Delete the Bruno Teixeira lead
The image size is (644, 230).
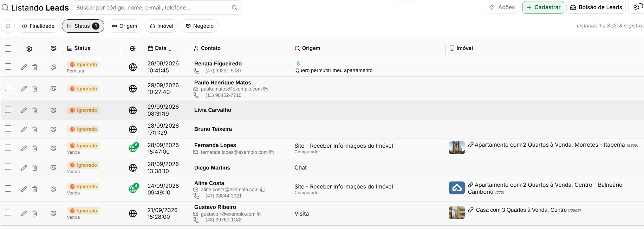[x=35, y=129]
